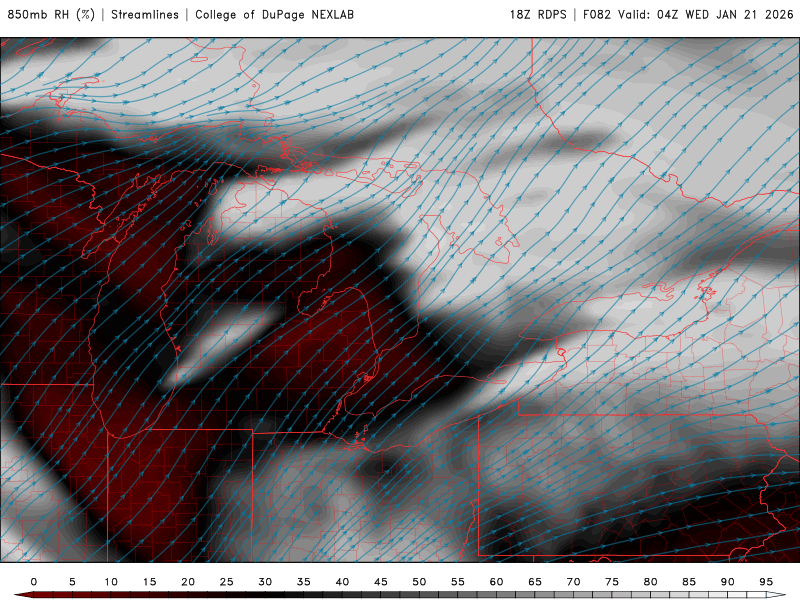Click the '55' colorbar scale label
800x600 pixels.
[458, 582]
